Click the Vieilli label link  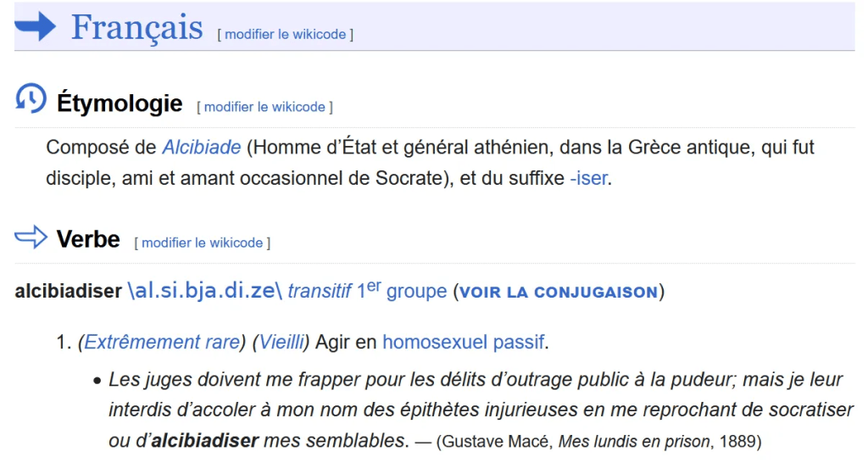[282, 342]
